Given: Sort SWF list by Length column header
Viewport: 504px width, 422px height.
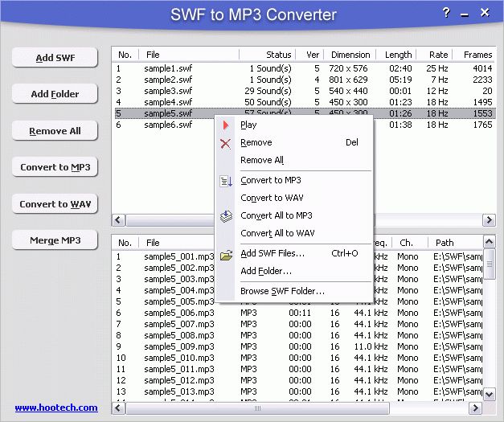Looking at the screenshot, I should tap(396, 55).
